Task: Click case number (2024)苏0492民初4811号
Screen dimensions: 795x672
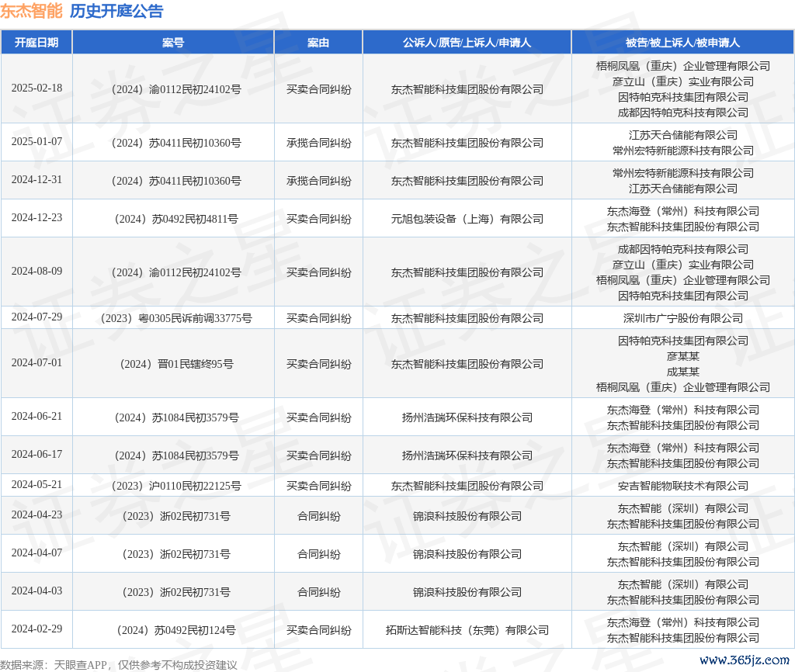Action: 176,219
